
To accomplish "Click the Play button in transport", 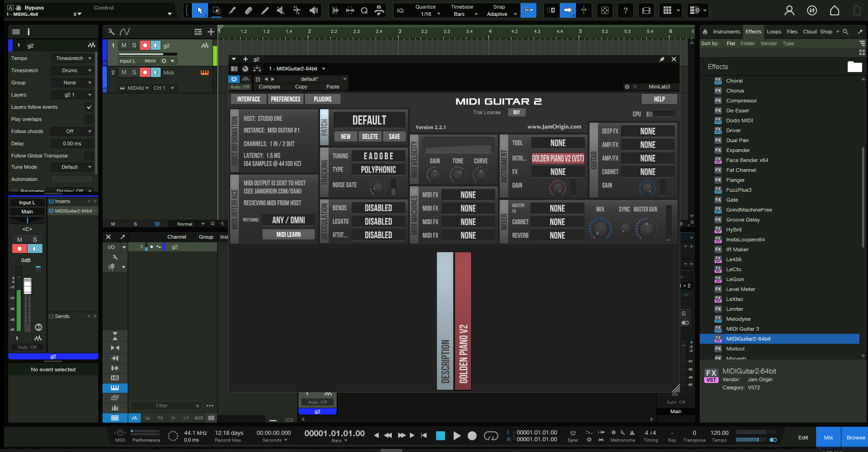I will (457, 435).
